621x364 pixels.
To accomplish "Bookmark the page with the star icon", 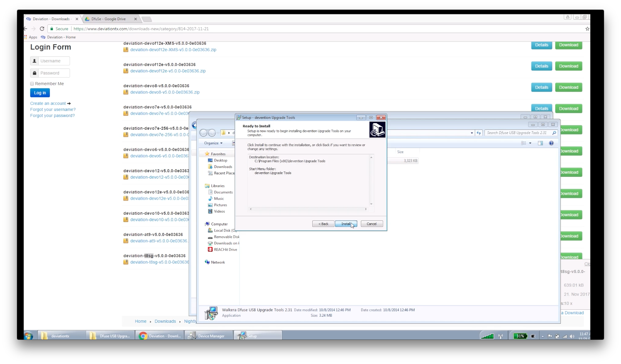I will [x=587, y=29].
